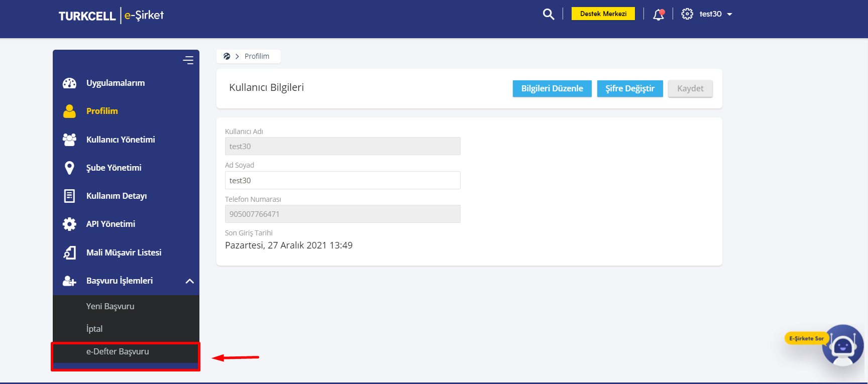
Task: Click the API Yönetimi cog icon
Action: point(69,224)
